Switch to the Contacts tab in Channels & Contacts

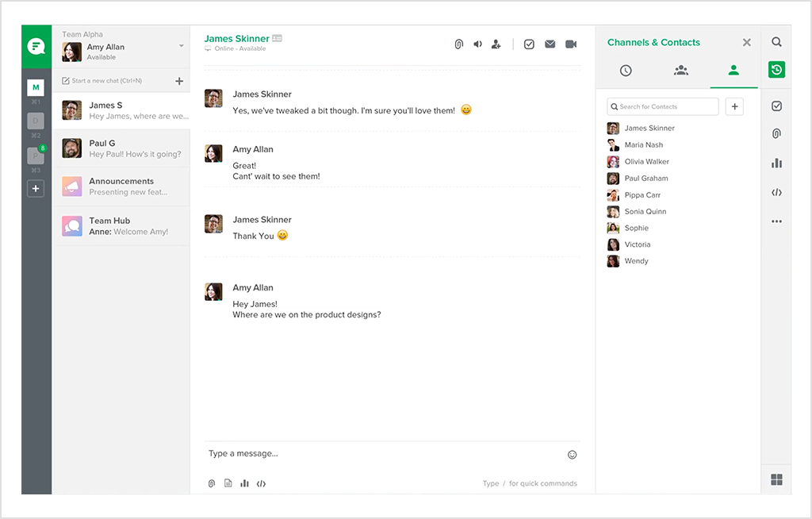click(x=733, y=70)
